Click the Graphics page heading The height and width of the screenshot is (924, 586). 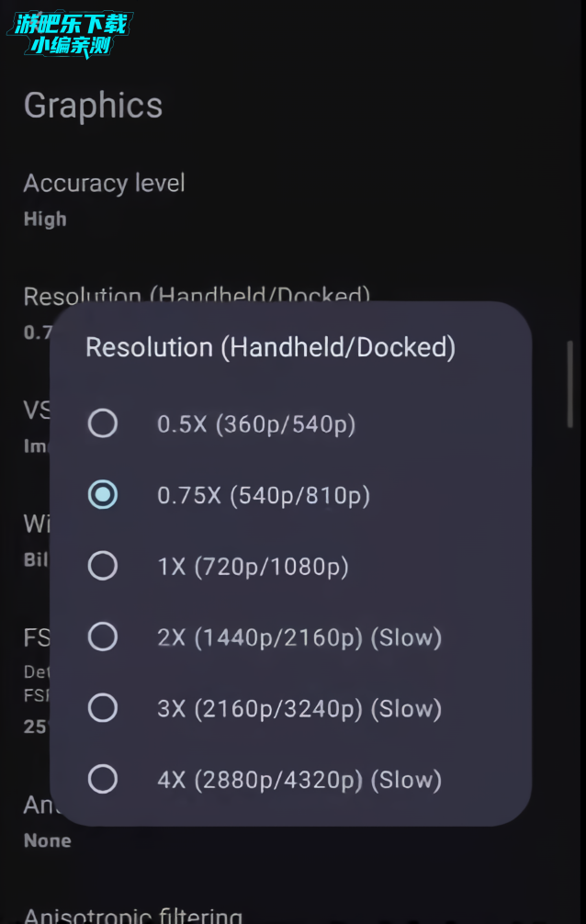93,105
